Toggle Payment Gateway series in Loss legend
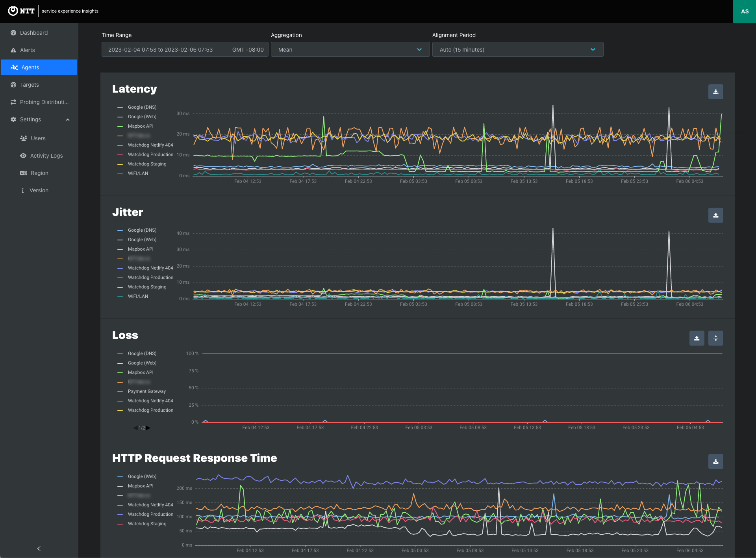The width and height of the screenshot is (756, 558). coord(142,391)
